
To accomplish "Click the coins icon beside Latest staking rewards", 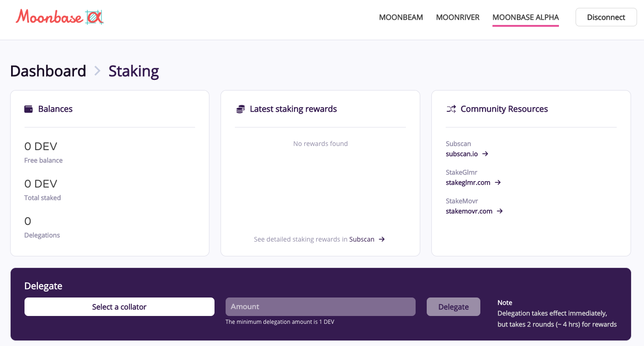I will [x=240, y=109].
